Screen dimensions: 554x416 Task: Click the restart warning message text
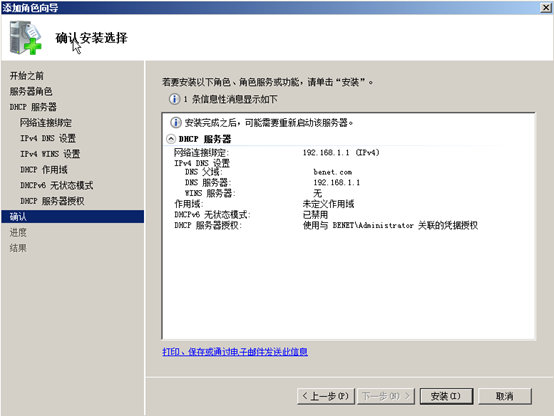coord(269,123)
